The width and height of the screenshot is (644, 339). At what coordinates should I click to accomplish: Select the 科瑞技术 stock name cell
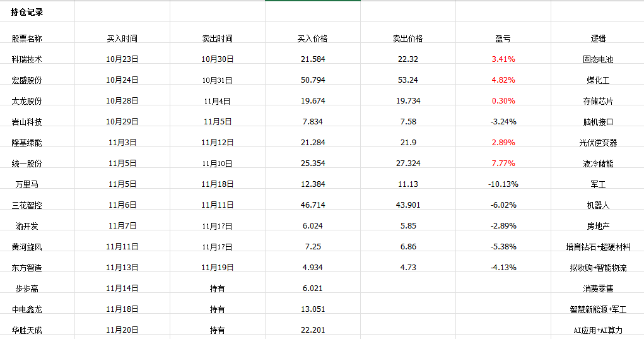26,59
